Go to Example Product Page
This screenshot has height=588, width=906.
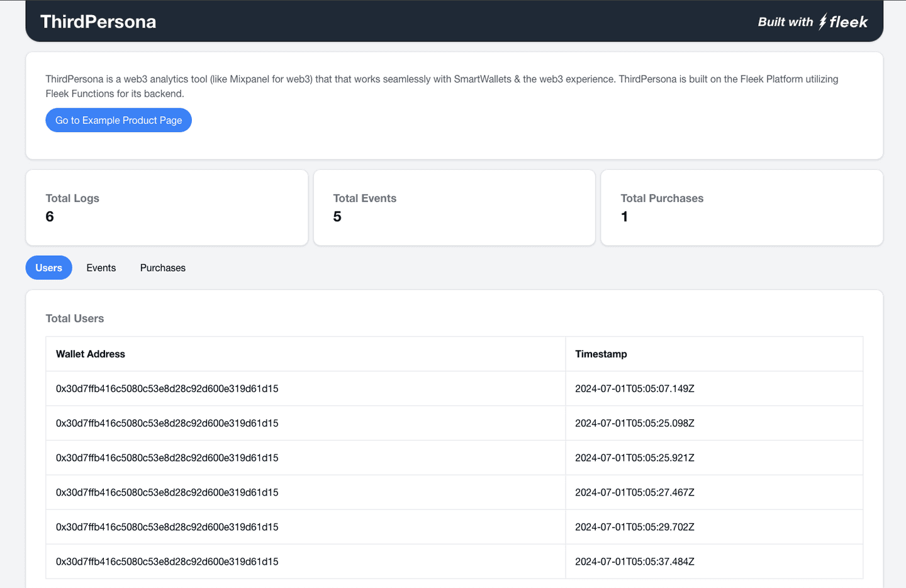point(118,120)
